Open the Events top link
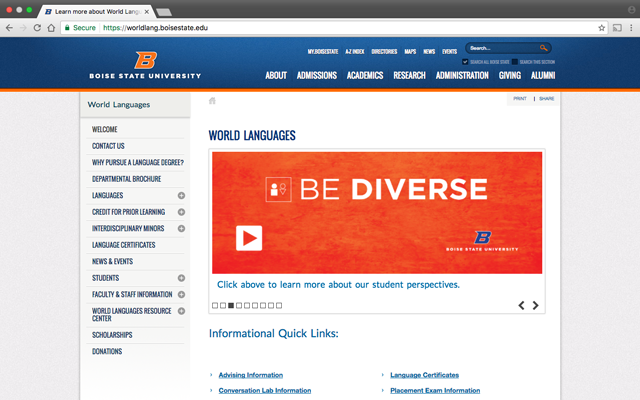This screenshot has height=400, width=640. 449,51
